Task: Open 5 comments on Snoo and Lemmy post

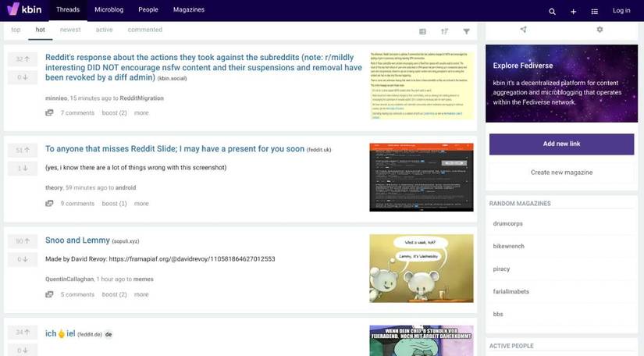Action: pos(77,294)
